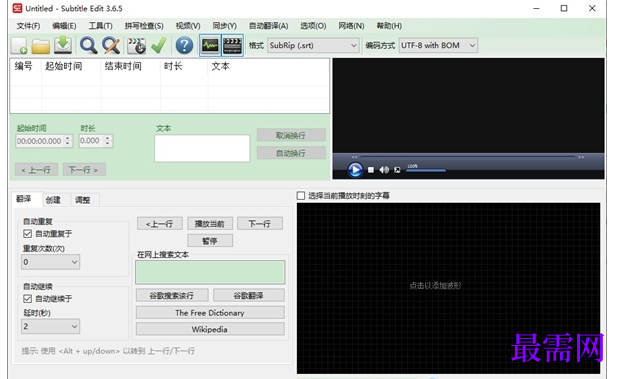
Task: Click The Free Dictionary button
Action: click(210, 313)
